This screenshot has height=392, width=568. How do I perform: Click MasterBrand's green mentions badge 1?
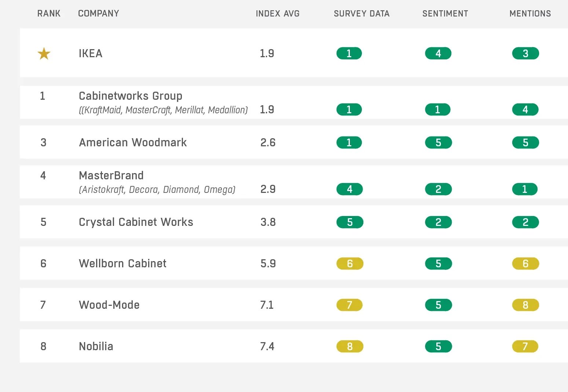(525, 189)
